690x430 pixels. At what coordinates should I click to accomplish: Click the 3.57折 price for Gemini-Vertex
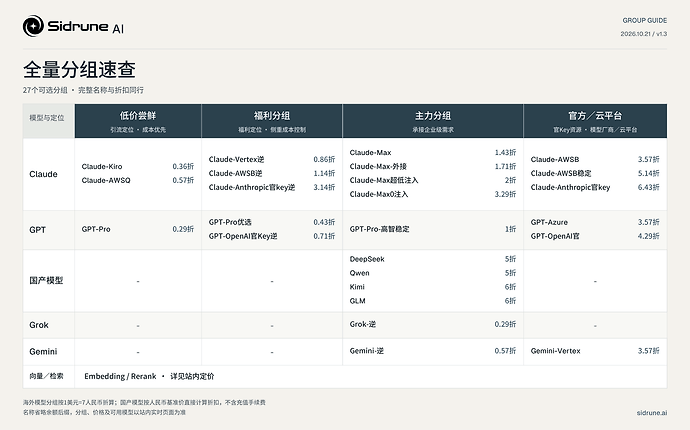tap(649, 351)
